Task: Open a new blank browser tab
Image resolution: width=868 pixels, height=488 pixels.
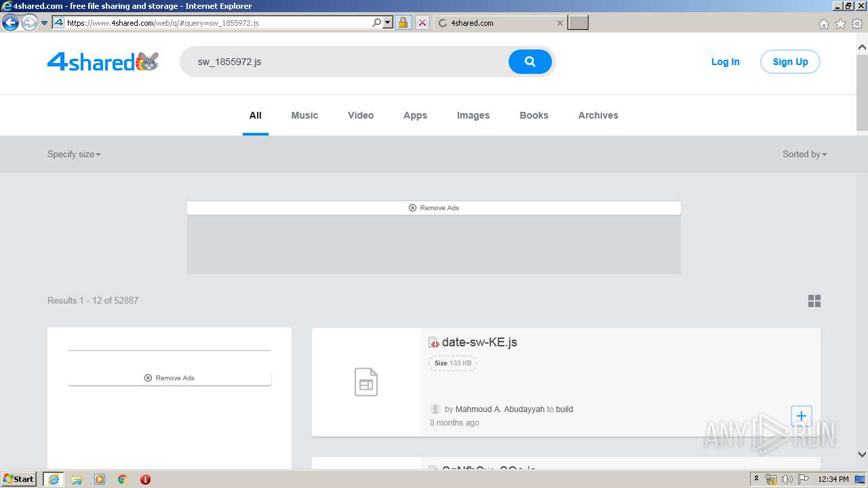Action: point(578,23)
